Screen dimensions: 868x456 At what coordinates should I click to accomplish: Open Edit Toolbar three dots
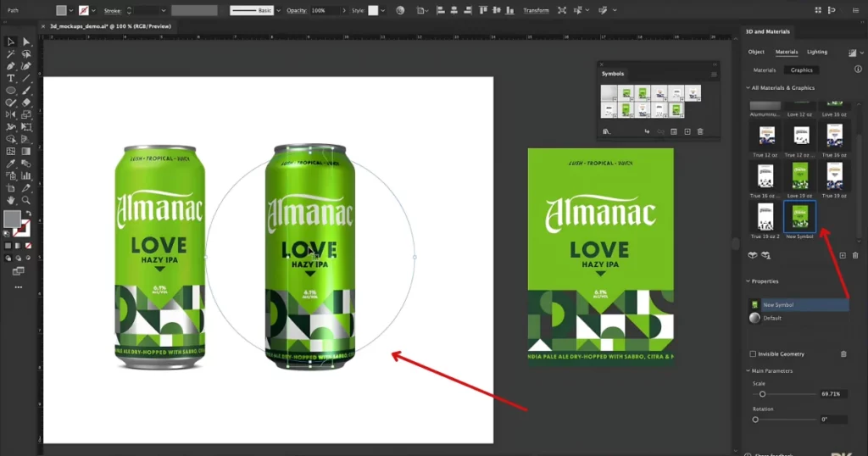[x=19, y=287]
